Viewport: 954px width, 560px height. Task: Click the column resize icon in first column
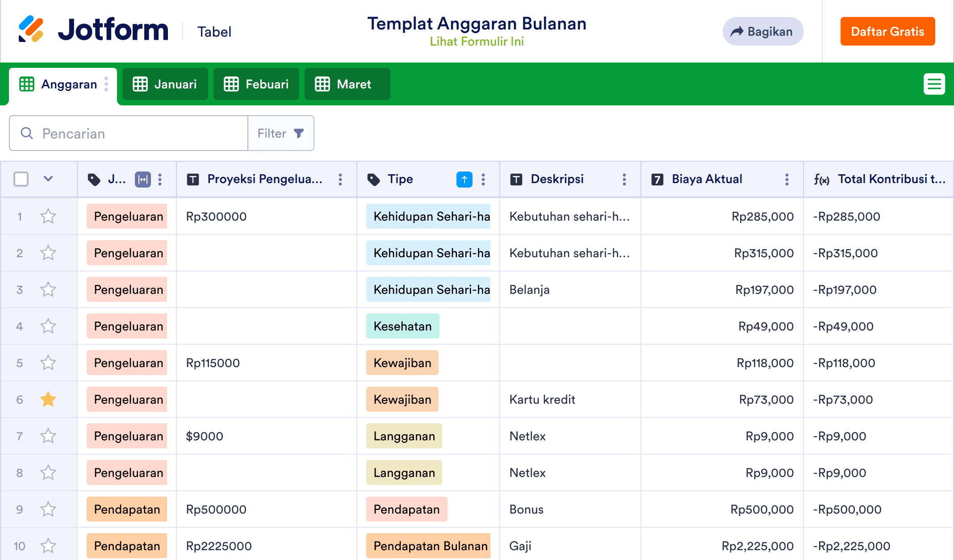142,179
